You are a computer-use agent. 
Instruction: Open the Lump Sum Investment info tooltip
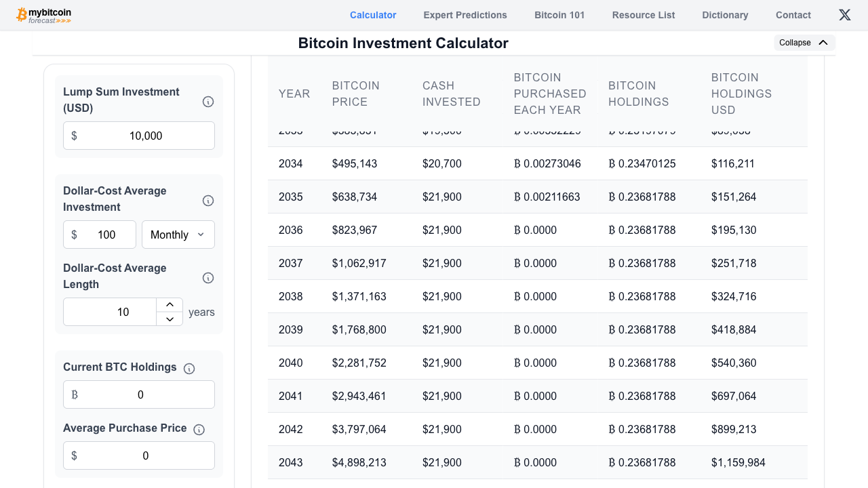(208, 101)
